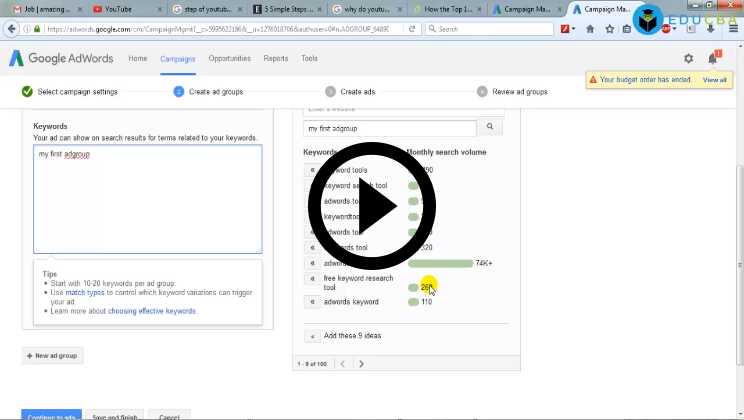Open the Opportunities menu item
The height and width of the screenshot is (420, 744).
[229, 59]
